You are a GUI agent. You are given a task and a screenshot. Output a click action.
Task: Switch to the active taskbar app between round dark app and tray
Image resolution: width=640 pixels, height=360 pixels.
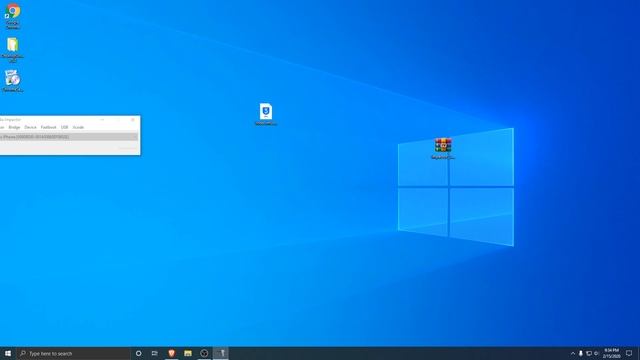pos(221,353)
